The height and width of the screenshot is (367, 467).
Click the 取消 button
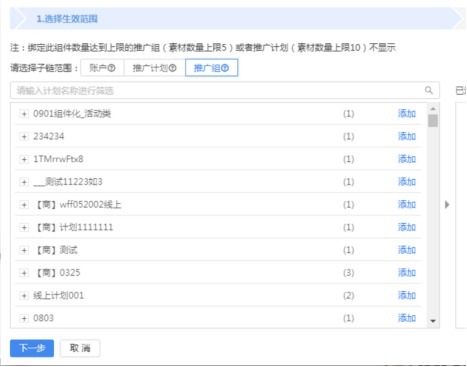pyautogui.click(x=80, y=348)
